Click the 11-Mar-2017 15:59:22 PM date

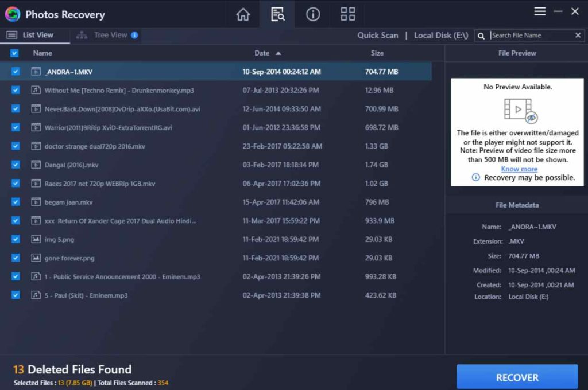coord(281,220)
